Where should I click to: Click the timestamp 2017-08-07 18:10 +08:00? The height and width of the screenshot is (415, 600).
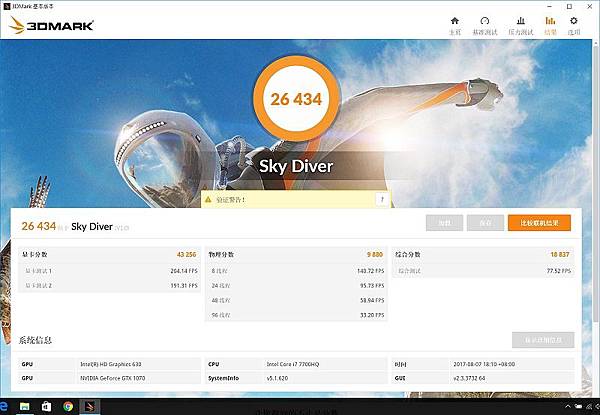point(484,364)
